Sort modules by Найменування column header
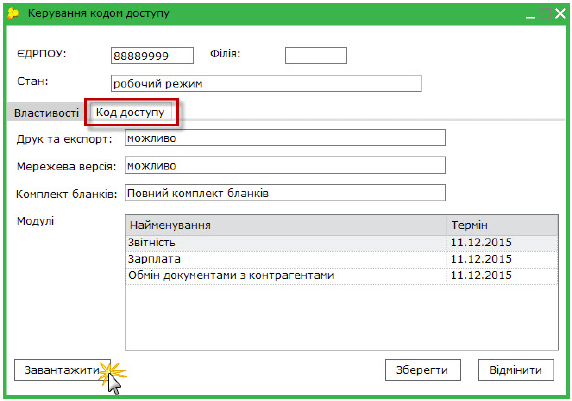572x401 pixels. (286, 225)
